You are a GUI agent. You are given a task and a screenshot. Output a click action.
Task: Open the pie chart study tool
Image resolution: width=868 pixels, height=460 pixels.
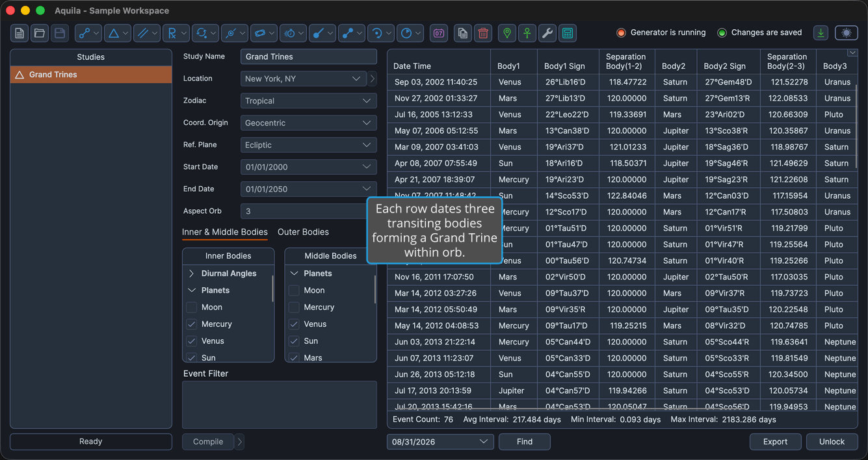tap(410, 33)
